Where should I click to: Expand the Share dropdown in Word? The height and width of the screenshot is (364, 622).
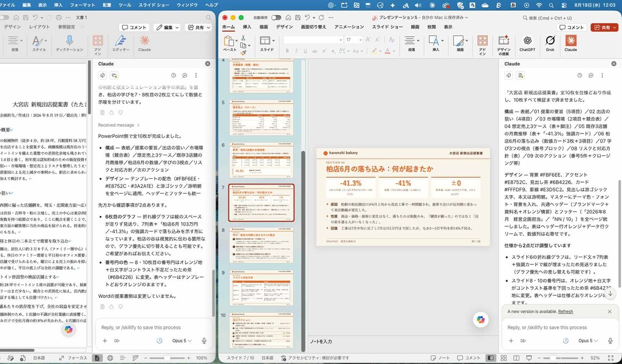point(199,27)
